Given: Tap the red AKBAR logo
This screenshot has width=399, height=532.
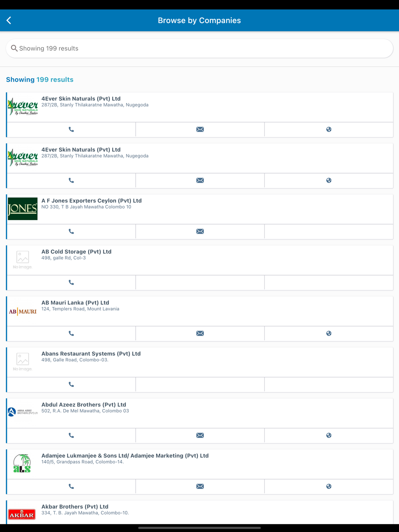Looking at the screenshot, I should (x=22, y=514).
